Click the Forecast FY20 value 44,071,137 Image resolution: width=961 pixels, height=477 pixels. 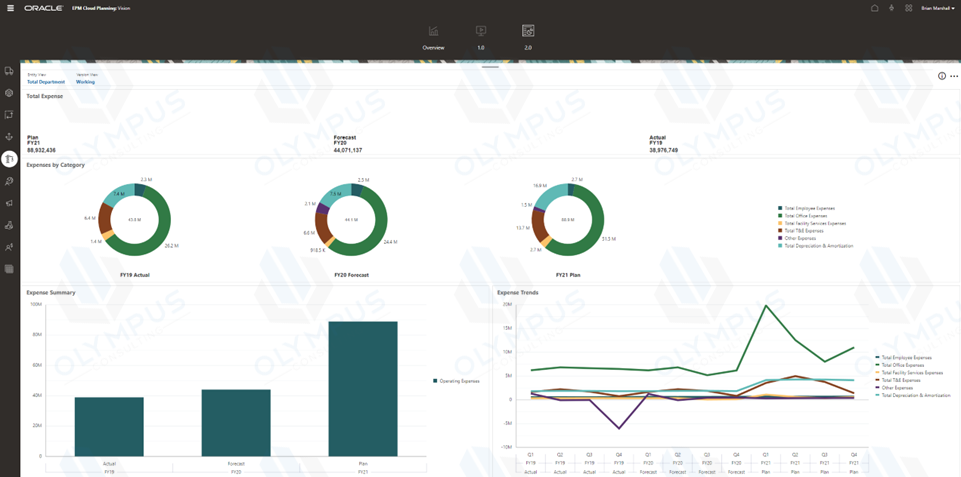tap(349, 150)
